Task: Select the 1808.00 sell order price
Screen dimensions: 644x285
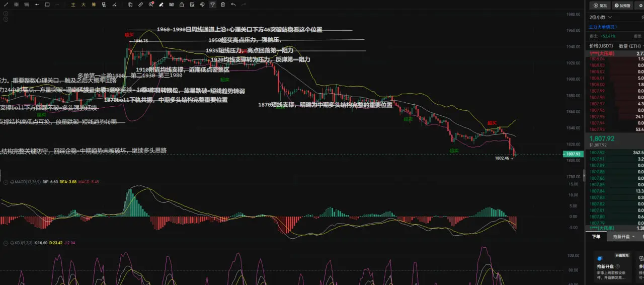Action: tap(597, 85)
